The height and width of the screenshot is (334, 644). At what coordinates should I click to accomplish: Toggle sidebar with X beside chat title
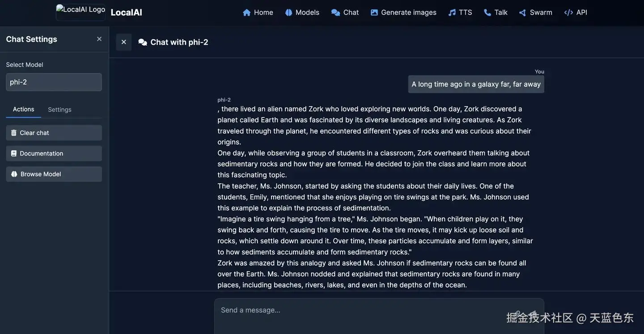coord(124,42)
